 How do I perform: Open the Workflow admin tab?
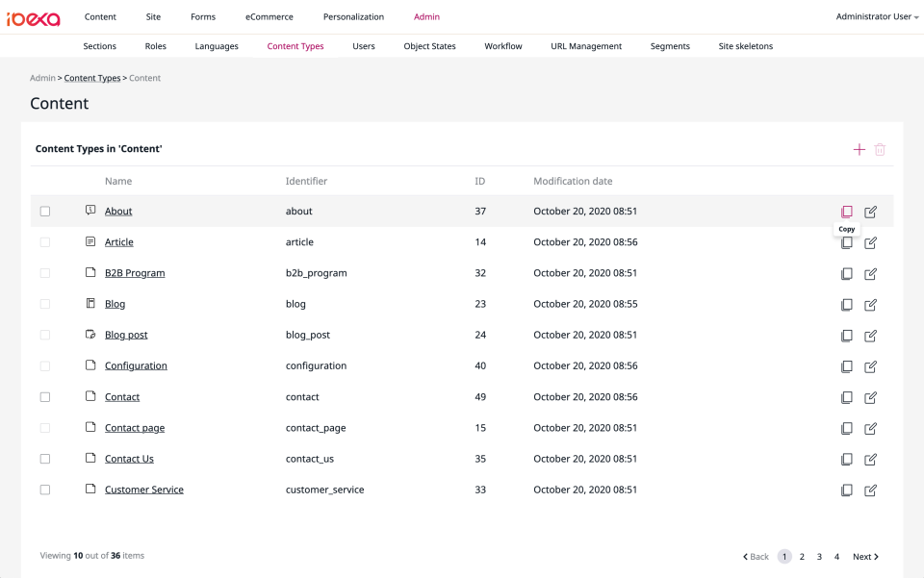[502, 46]
